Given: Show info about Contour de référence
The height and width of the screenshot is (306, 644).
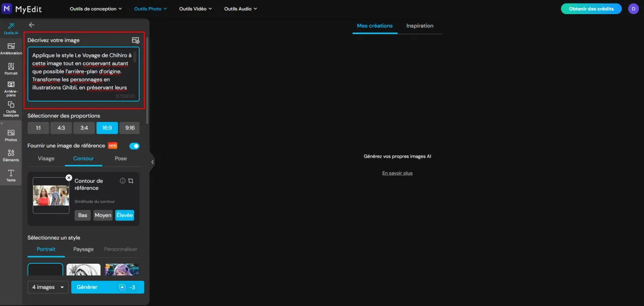Looking at the screenshot, I should coord(122,181).
